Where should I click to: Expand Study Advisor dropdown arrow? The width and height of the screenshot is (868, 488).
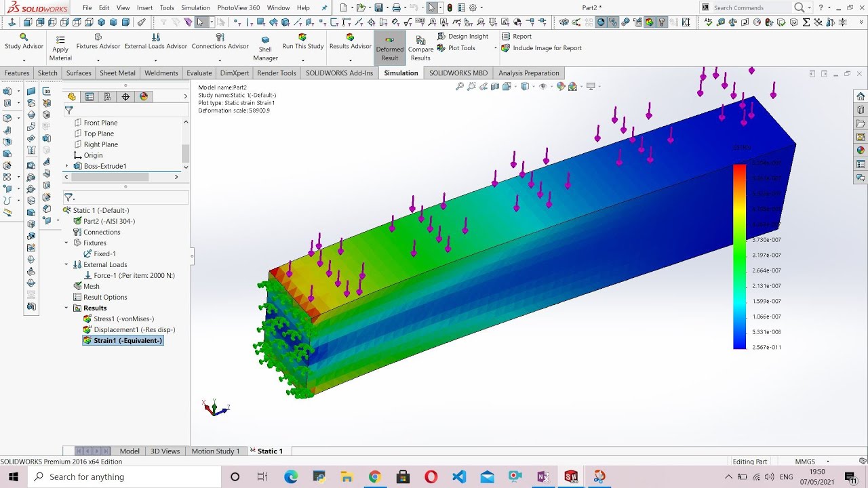(24, 60)
